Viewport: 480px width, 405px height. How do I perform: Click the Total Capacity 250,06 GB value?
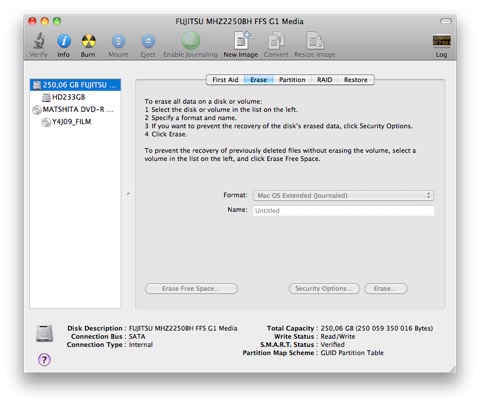[377, 328]
